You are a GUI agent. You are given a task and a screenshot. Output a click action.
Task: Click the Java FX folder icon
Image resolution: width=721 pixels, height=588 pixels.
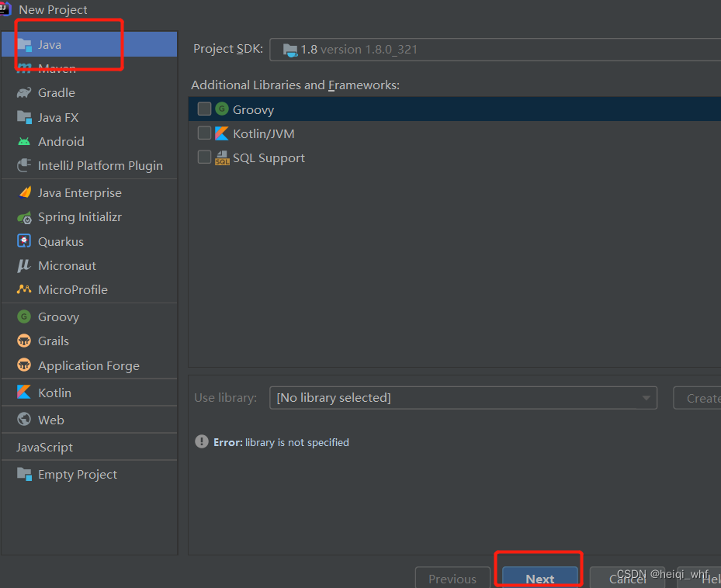click(x=24, y=117)
